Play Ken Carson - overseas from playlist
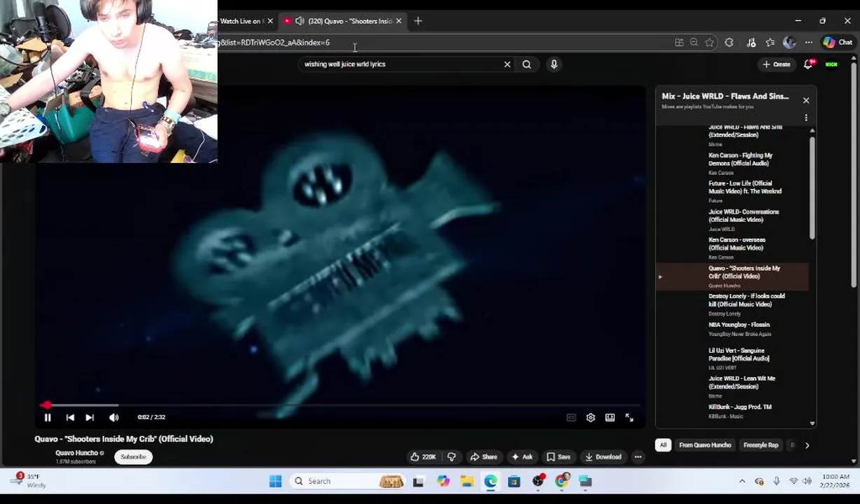Image resolution: width=860 pixels, height=504 pixels. (x=733, y=247)
